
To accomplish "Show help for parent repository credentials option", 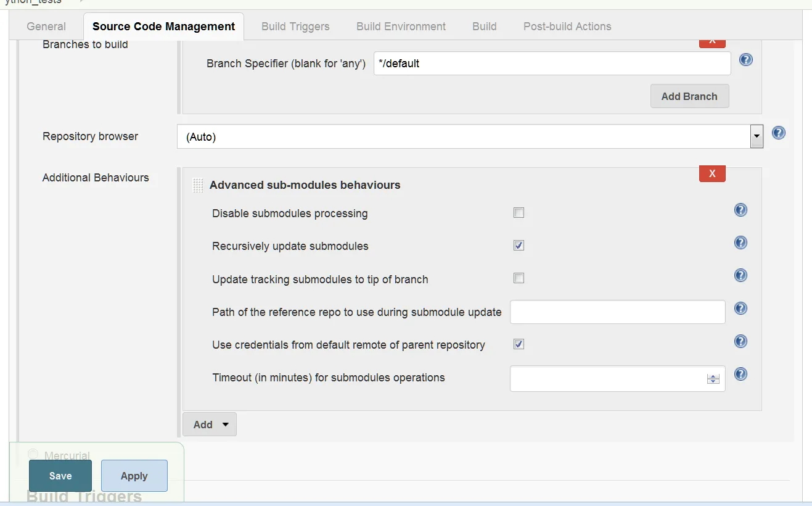I will pos(740,341).
